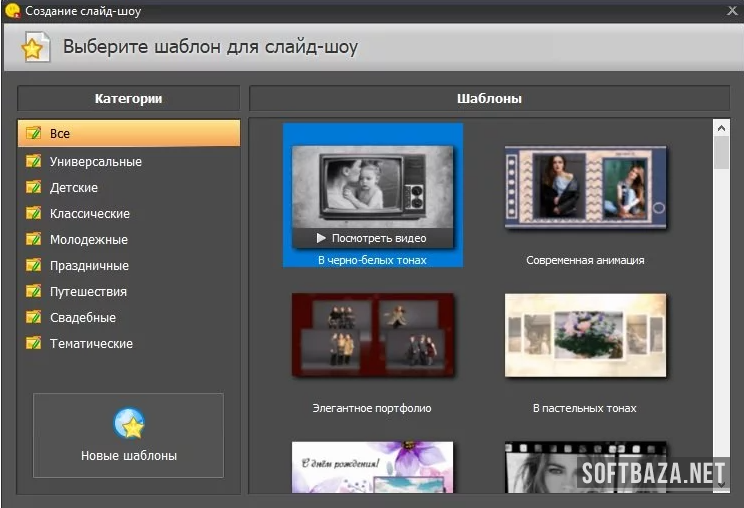The width and height of the screenshot is (744, 508).
Task: Click the icon beside Путешествия category
Action: click(33, 291)
